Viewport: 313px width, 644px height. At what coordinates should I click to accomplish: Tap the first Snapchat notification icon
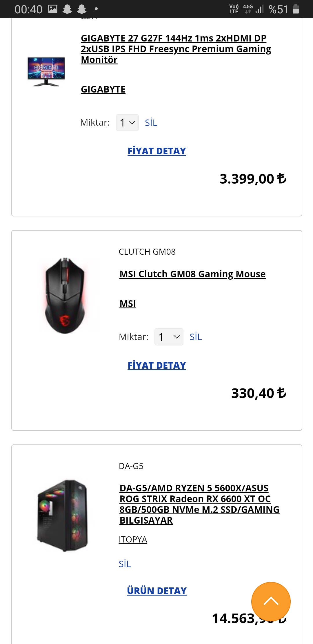67,9
